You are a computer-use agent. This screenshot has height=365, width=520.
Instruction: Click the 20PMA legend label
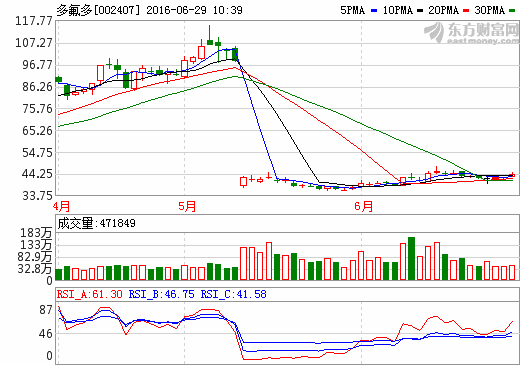(x=443, y=10)
